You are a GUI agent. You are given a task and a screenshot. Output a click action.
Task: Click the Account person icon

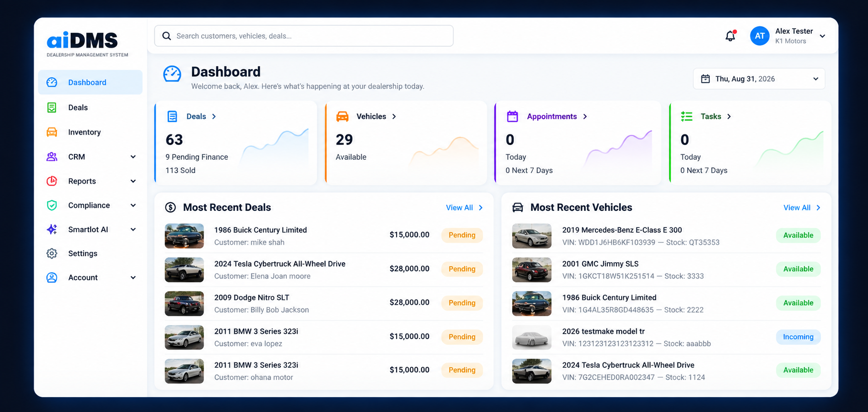[52, 278]
